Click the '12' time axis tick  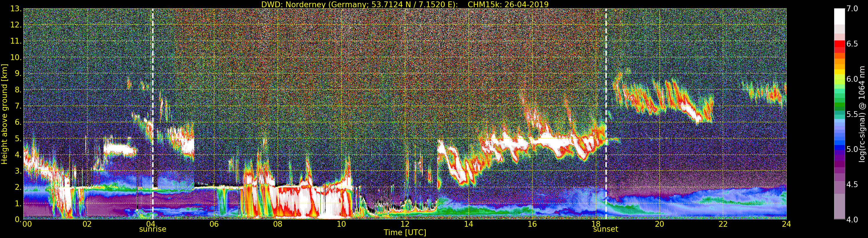point(405,224)
